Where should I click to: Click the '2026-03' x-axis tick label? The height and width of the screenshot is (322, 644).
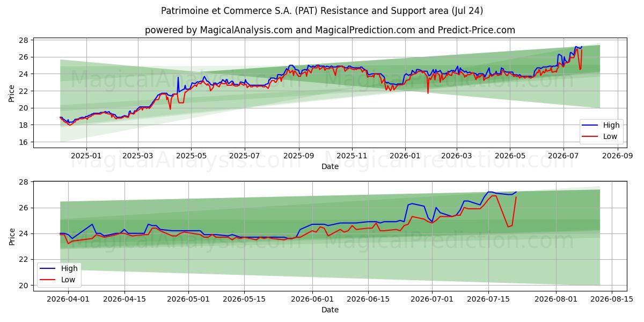(457, 155)
